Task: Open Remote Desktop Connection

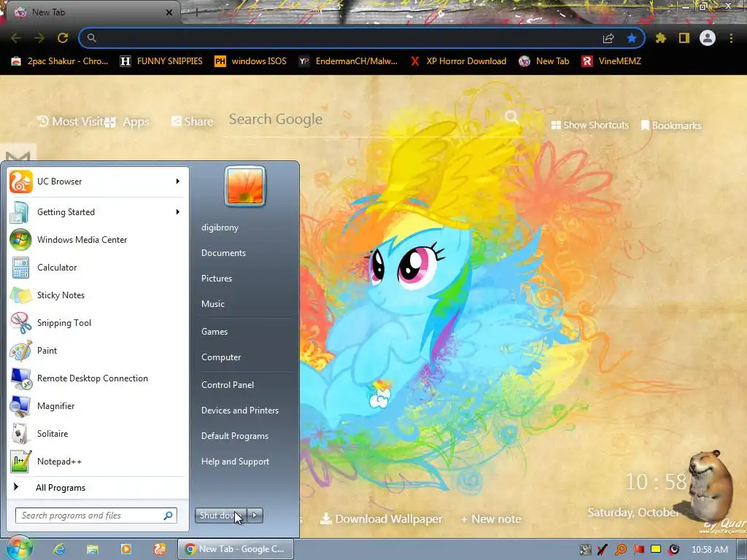Action: (98, 378)
